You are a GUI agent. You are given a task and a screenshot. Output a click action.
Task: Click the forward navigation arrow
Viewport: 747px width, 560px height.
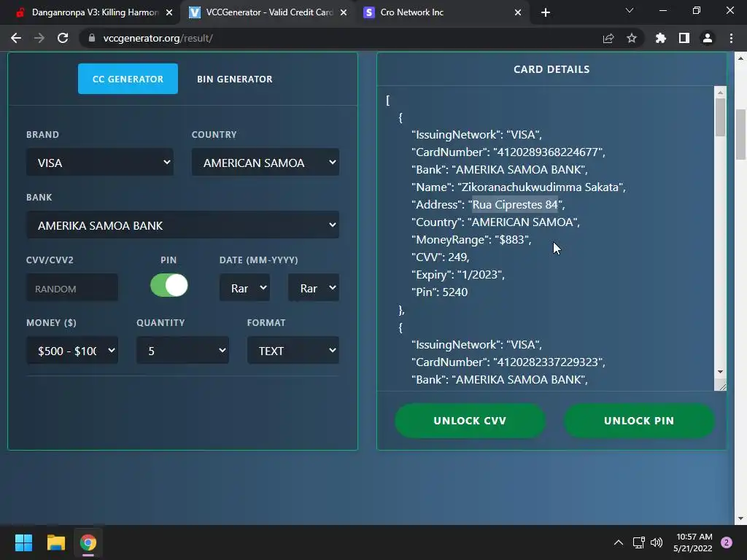click(39, 38)
